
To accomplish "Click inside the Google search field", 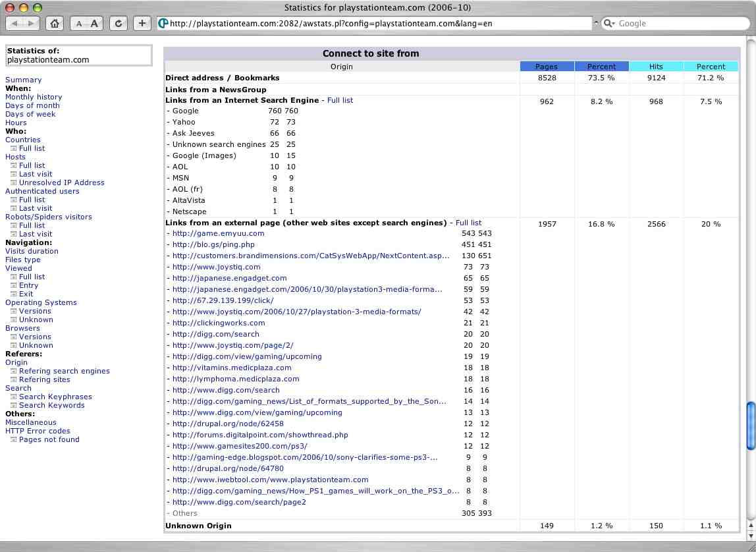I will point(678,23).
